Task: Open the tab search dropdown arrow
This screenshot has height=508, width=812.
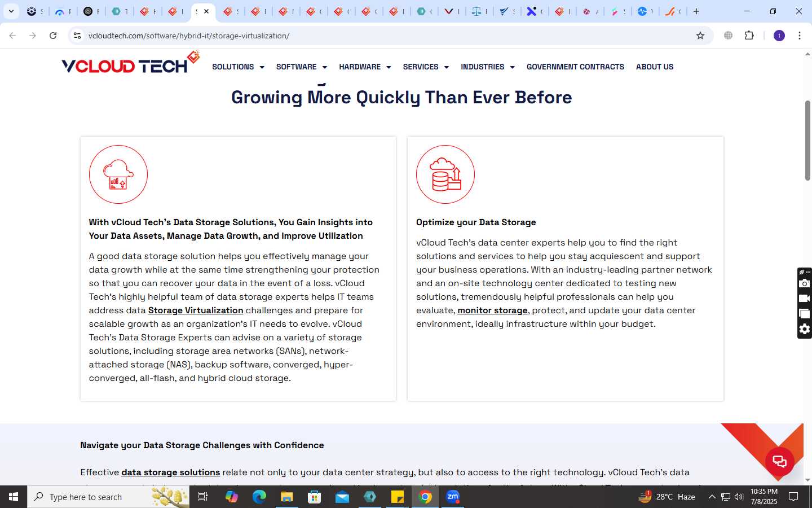Action: [x=11, y=11]
